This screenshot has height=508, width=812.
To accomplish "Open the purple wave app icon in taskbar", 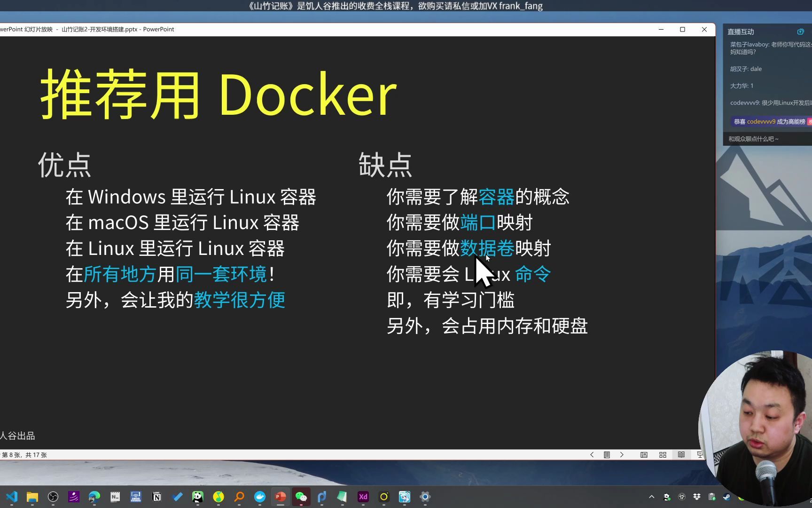I will tap(74, 497).
